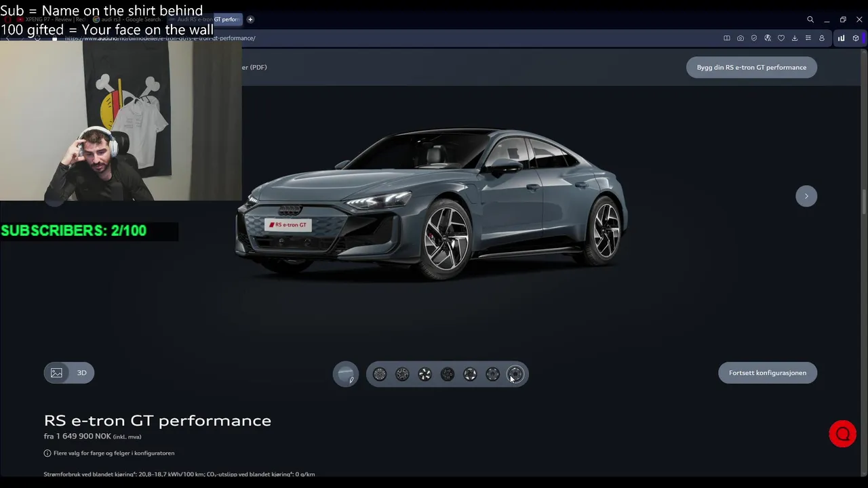Click the browser search magnifier icon
The width and height of the screenshot is (868, 488).
click(x=810, y=20)
